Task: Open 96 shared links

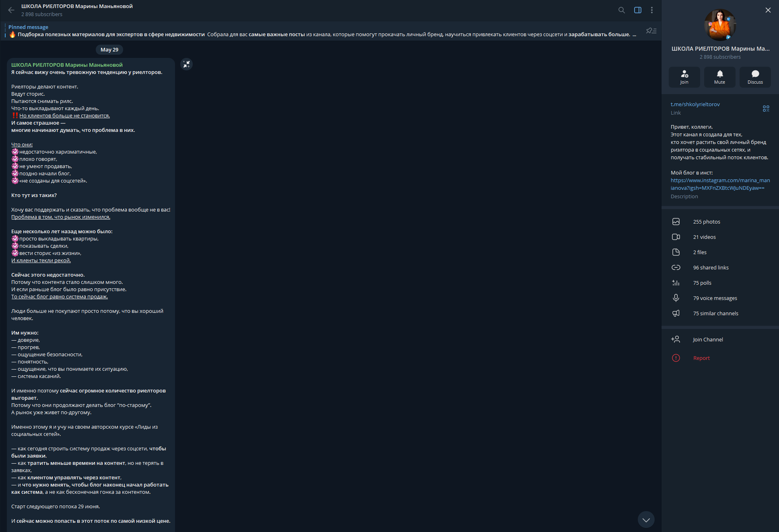Action: 720,267
